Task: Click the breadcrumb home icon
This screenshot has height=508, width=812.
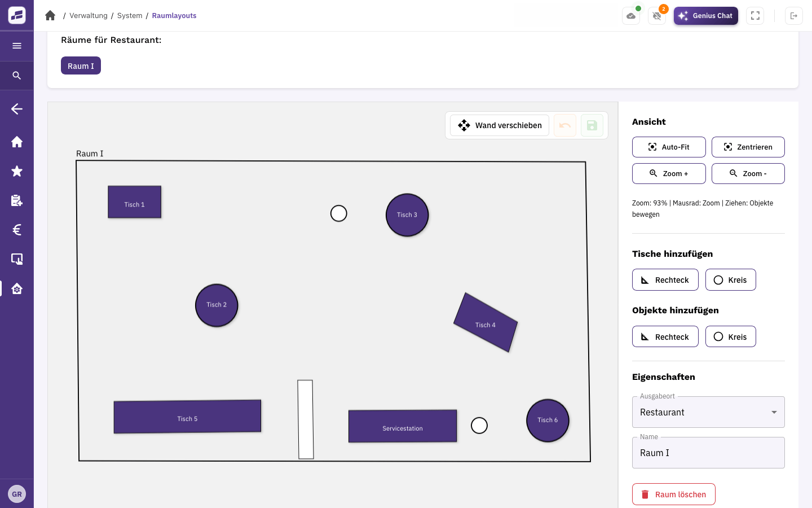Action: point(50,15)
